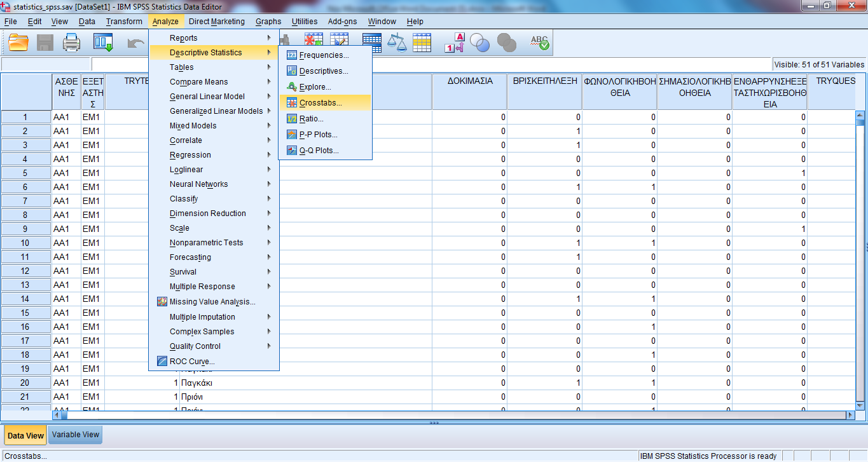Open the Utilities menu
The height and width of the screenshot is (462, 868).
coord(305,22)
